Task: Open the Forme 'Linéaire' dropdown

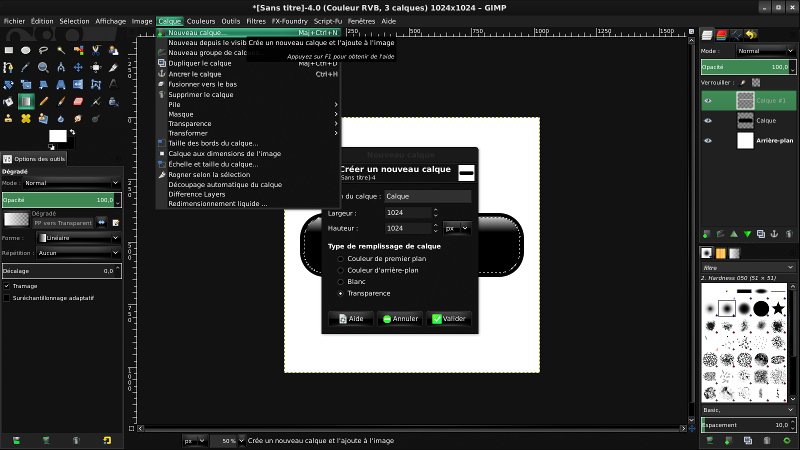Action: (79, 238)
